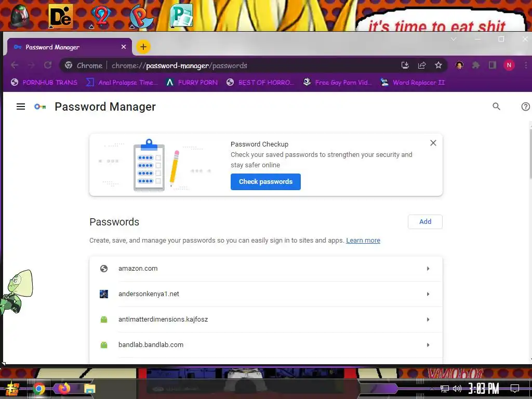Expand the antimatterdimensions.kajfosz entry arrow
Image resolution: width=532 pixels, height=399 pixels.
tap(428, 320)
